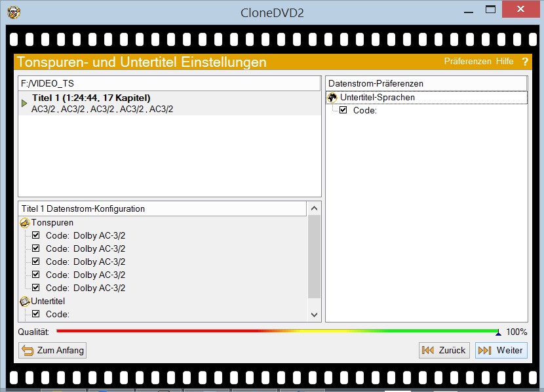
Task: Uncheck the Code checkbox under Untertitel-Sprachen
Action: click(x=343, y=110)
